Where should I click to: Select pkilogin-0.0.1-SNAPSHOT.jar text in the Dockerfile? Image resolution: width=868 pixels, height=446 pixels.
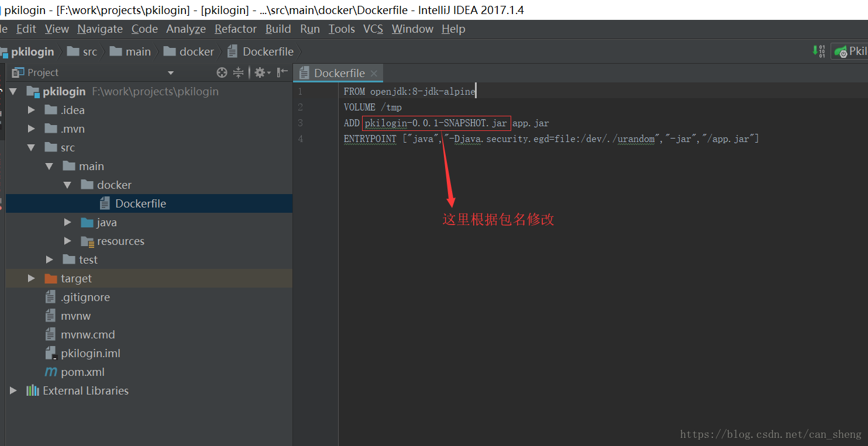(x=436, y=123)
